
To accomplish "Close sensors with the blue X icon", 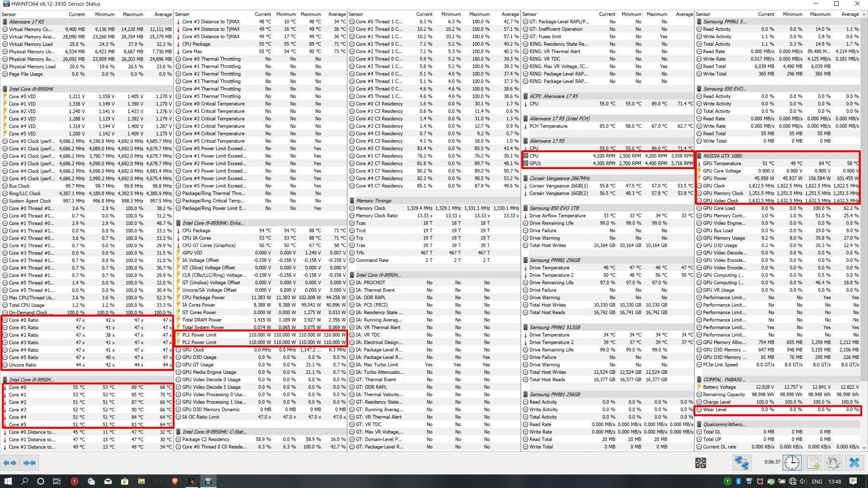I will [x=854, y=463].
